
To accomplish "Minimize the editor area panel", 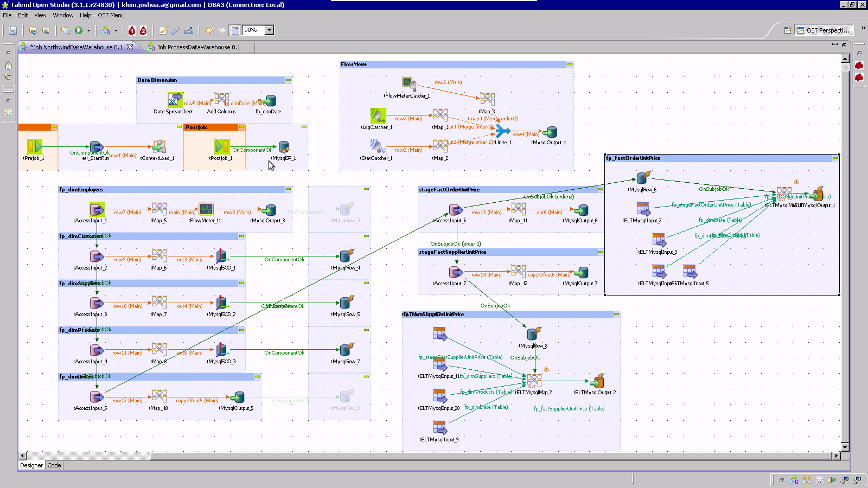I will pos(835,44).
